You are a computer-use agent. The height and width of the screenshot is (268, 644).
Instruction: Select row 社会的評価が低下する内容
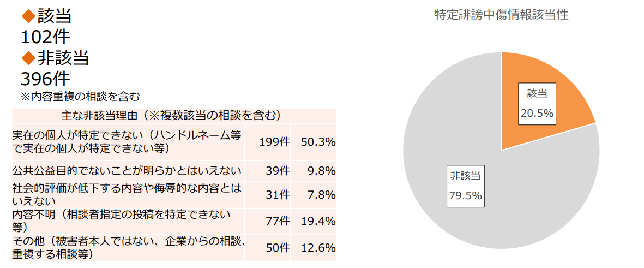pos(174,195)
